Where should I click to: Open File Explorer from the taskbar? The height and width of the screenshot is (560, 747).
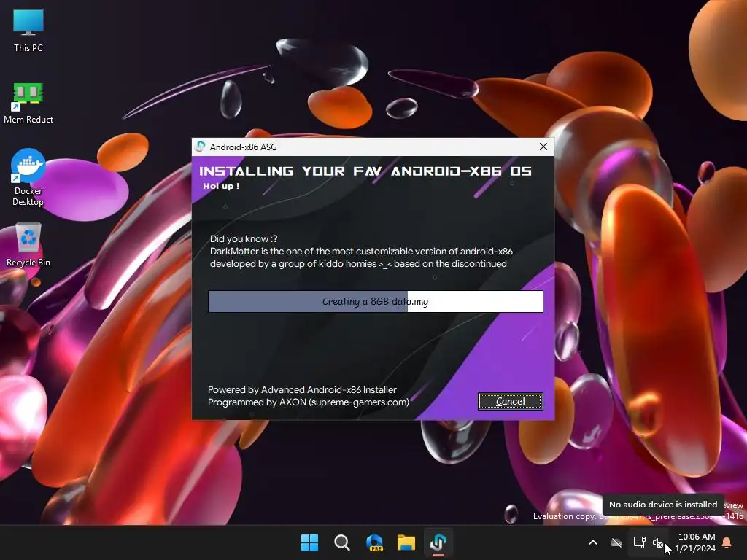406,542
